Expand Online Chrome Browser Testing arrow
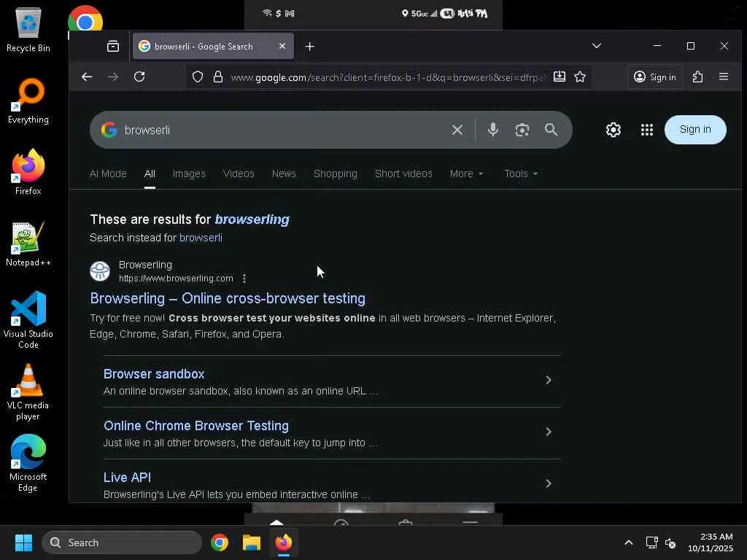This screenshot has width=747, height=560. [x=549, y=432]
